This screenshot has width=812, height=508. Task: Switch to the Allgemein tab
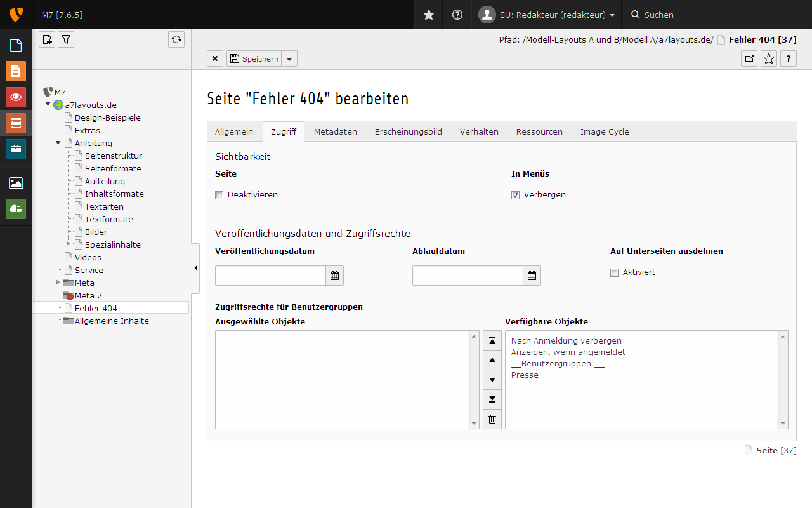[x=234, y=131]
